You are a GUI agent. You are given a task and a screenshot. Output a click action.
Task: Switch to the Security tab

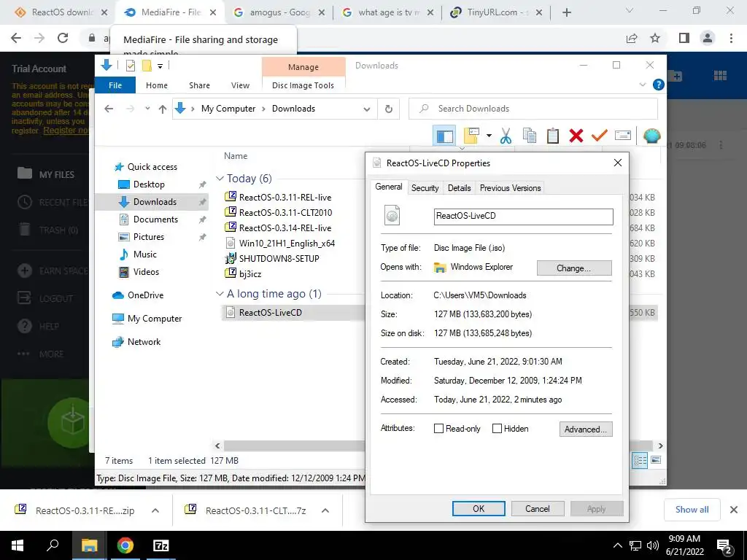click(425, 188)
